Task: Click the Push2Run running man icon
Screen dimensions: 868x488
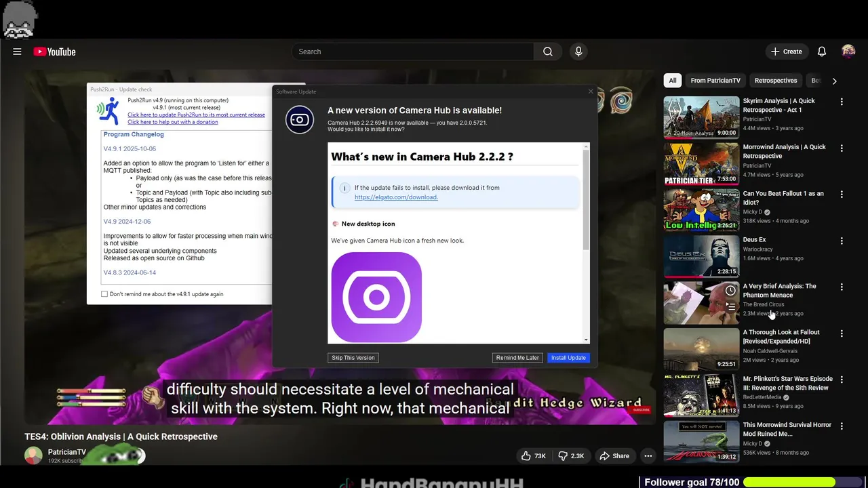Action: (x=108, y=111)
